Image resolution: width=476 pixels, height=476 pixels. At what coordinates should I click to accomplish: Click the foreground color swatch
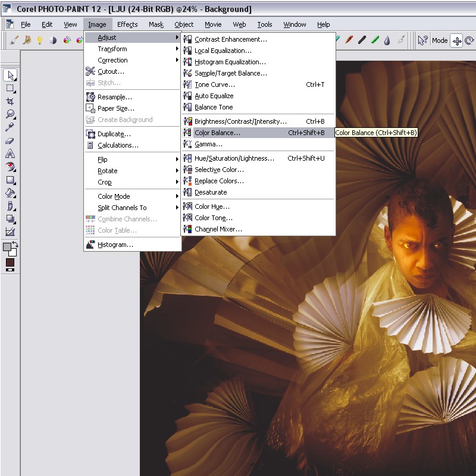pyautogui.click(x=7, y=247)
